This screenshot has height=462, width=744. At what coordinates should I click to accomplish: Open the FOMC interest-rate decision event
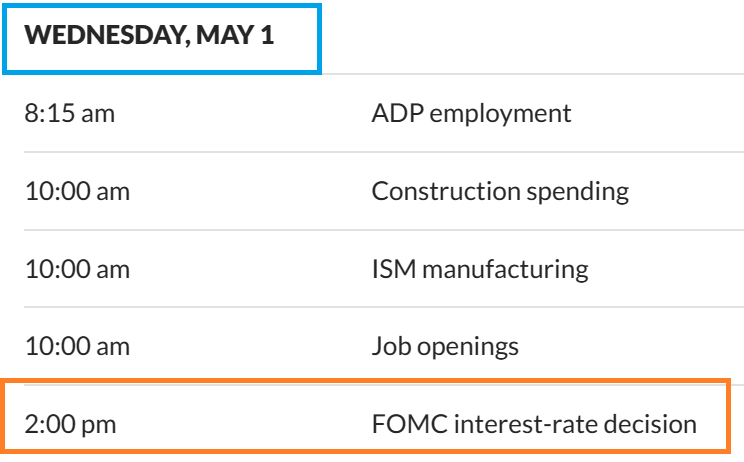pos(534,424)
